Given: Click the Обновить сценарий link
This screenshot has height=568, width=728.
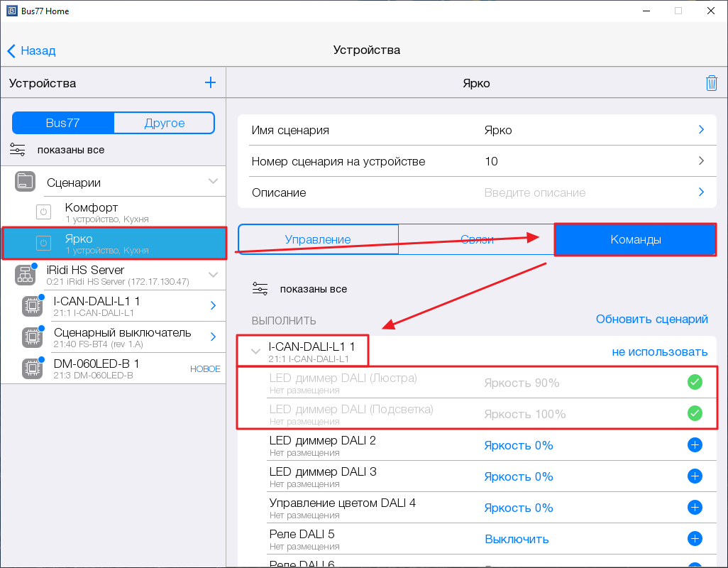Looking at the screenshot, I should coord(651,319).
